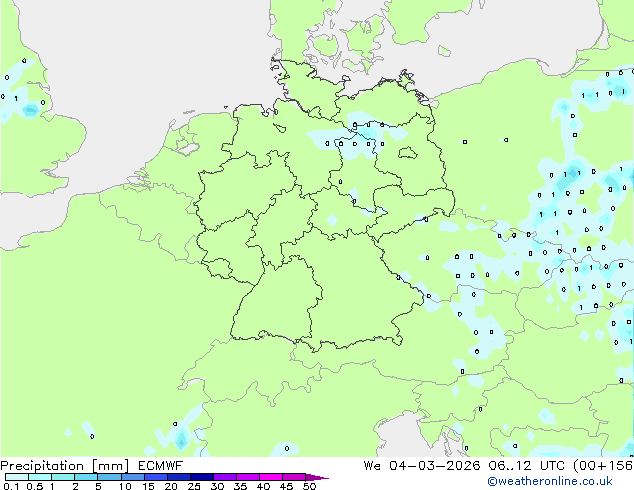Pick the legend swatch between 0.1 and 0.5
Image resolution: width=634 pixels, height=490 pixels.
pos(17,477)
